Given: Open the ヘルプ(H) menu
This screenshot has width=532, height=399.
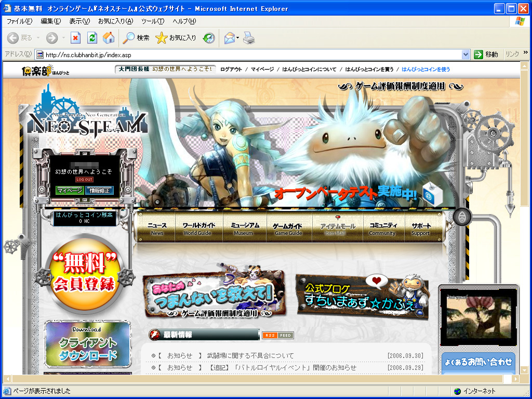Looking at the screenshot, I should point(184,21).
